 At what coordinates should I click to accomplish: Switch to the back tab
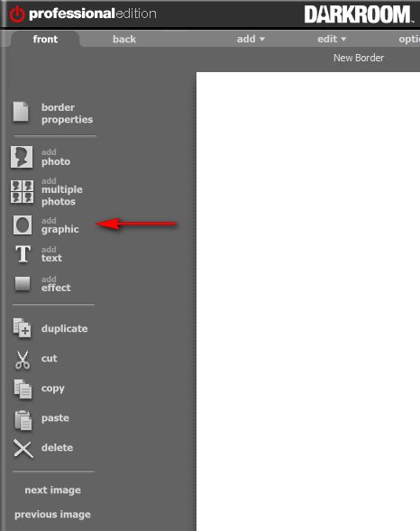point(124,39)
